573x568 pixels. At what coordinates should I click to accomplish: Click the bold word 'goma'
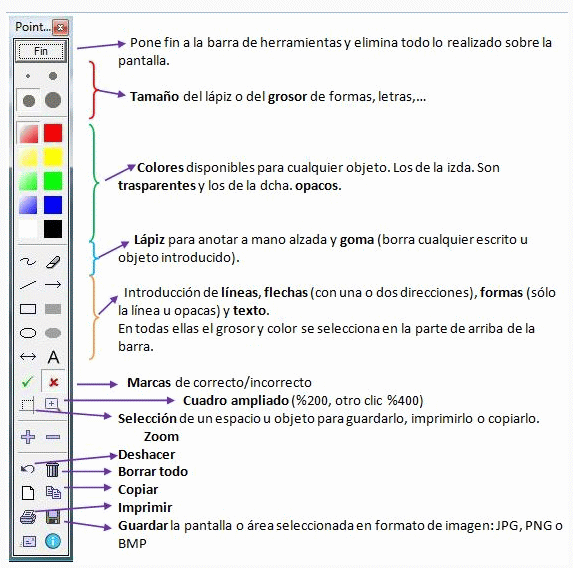357,241
